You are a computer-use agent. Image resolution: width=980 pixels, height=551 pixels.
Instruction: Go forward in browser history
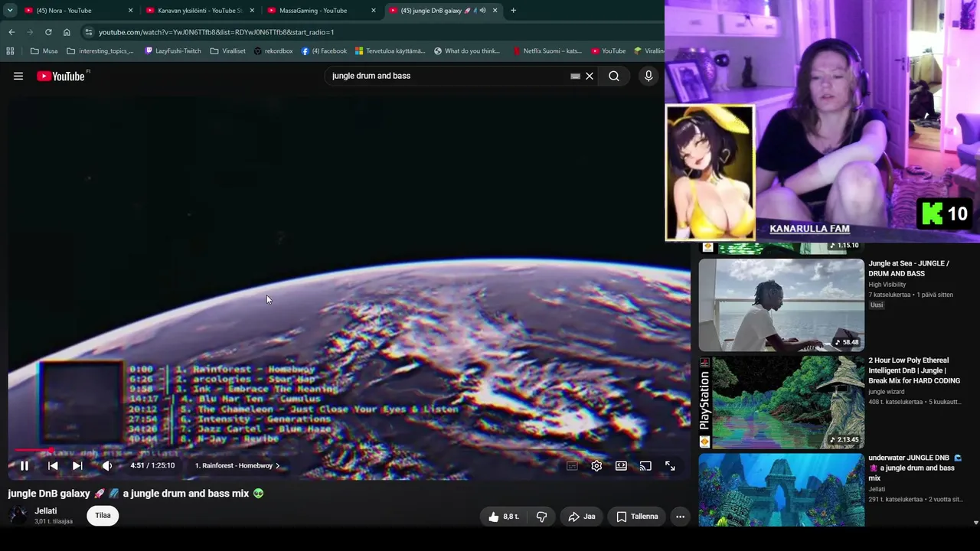[x=30, y=32]
